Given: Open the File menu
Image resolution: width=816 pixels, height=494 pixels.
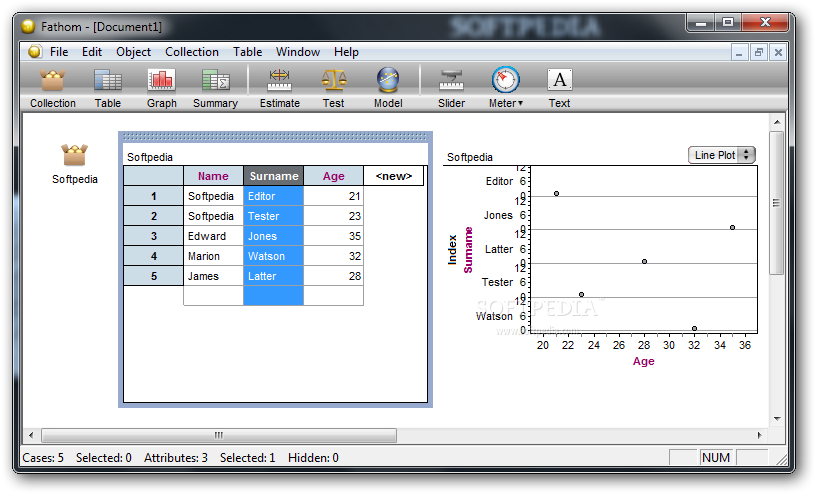Looking at the screenshot, I should click(59, 52).
